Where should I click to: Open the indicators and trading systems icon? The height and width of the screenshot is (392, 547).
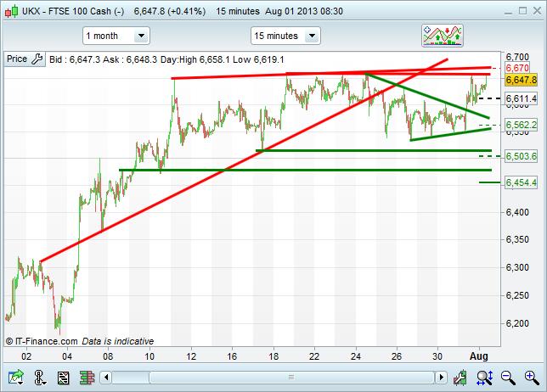(x=442, y=36)
